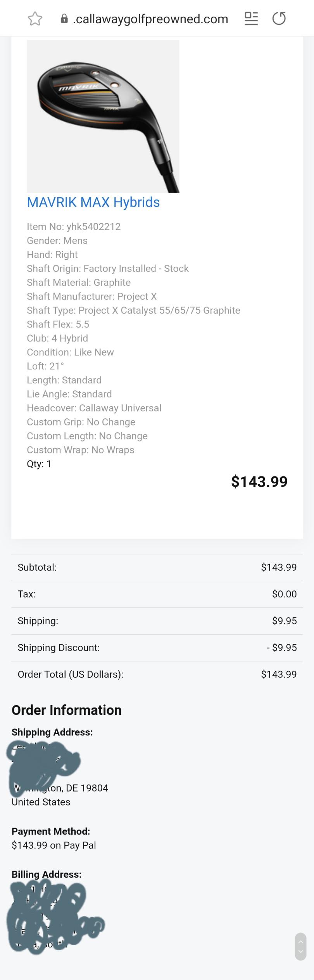The width and height of the screenshot is (314, 980).
Task: Tap the scroll-down chevron on the floating scroller
Action: click(300, 952)
